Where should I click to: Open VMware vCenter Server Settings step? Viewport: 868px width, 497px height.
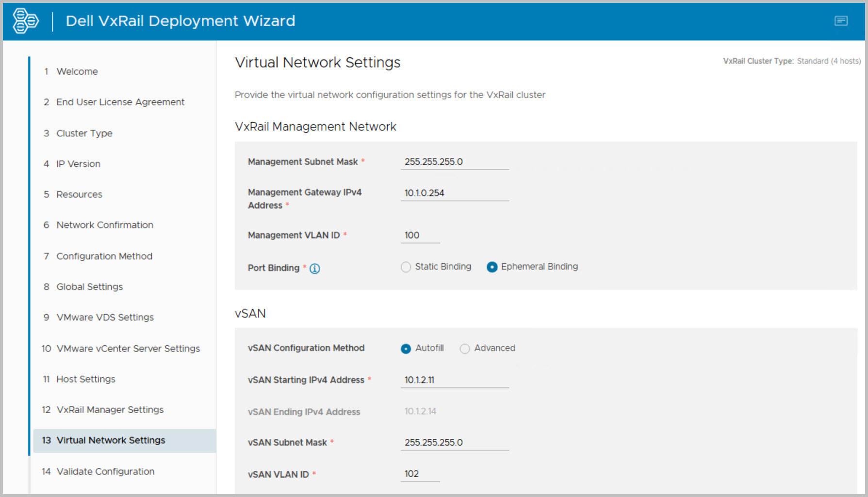coord(128,348)
